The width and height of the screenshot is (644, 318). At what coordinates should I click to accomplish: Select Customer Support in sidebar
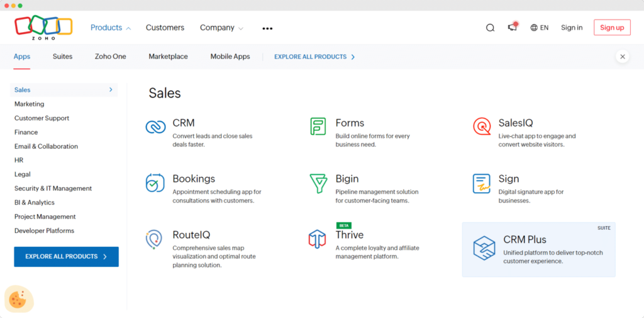42,118
